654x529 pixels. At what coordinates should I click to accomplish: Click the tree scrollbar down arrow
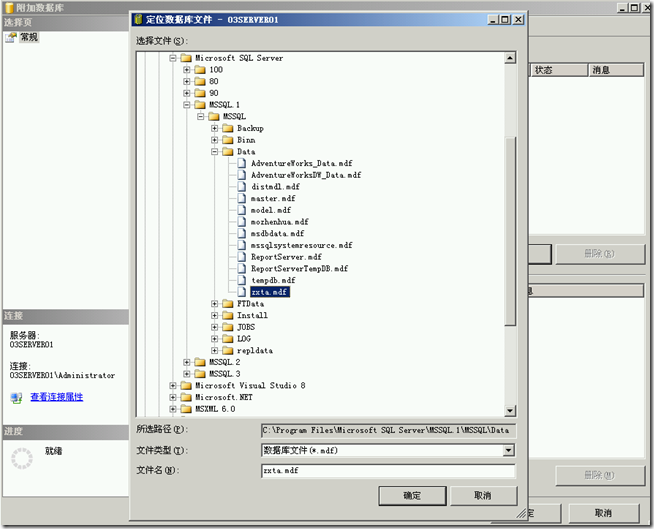pos(510,411)
